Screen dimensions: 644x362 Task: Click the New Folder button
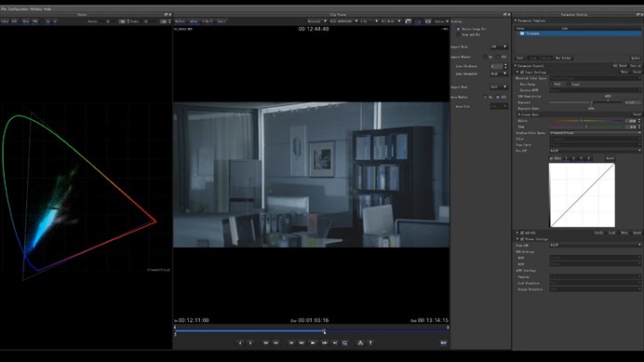[x=564, y=58]
